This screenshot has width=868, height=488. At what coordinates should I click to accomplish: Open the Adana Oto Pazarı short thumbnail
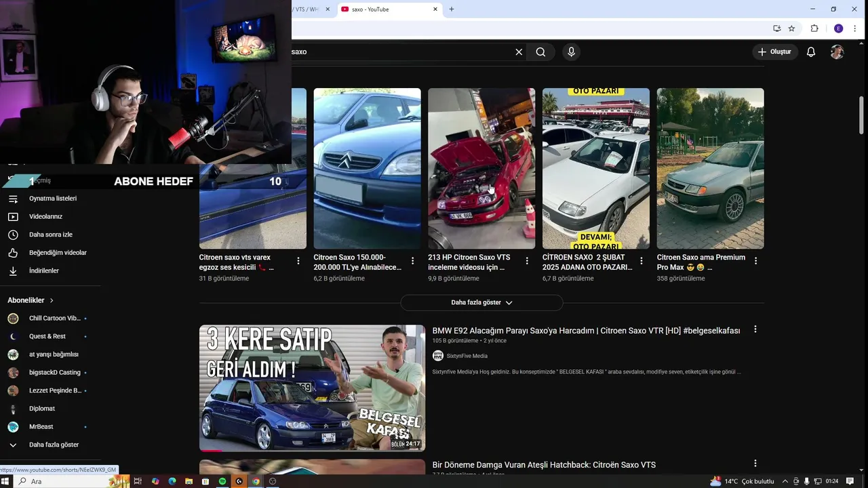click(596, 168)
